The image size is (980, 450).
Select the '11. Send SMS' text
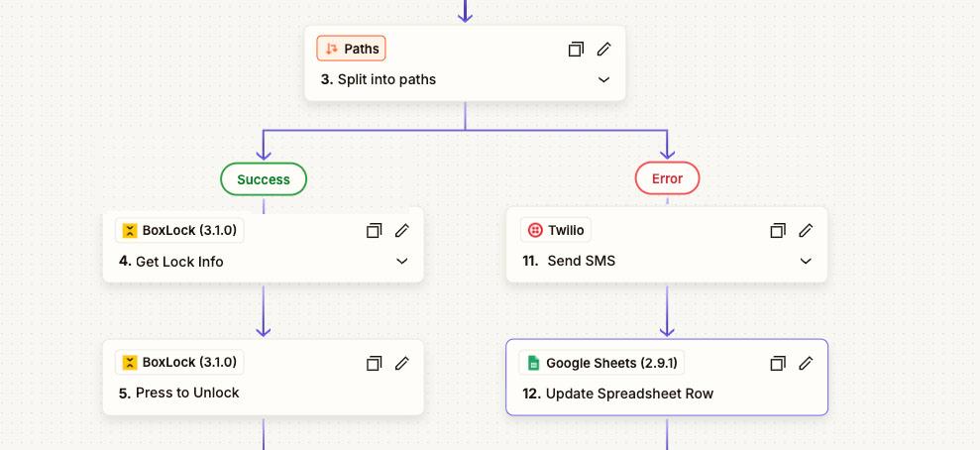[x=569, y=262]
